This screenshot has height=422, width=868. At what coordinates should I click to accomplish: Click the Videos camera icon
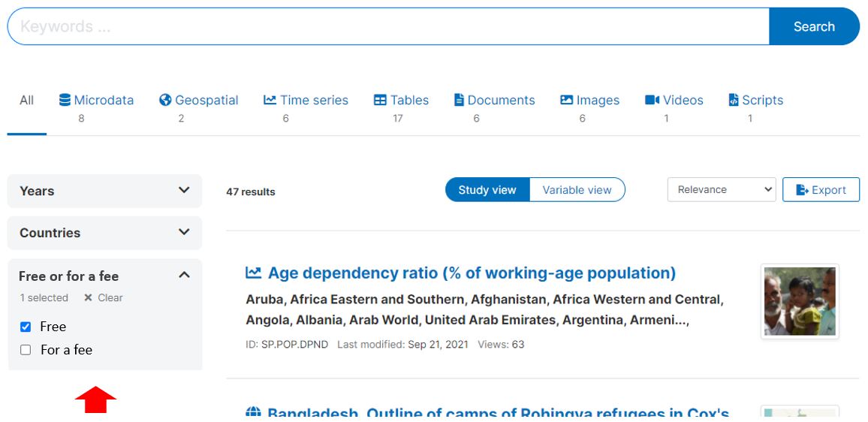coord(652,100)
